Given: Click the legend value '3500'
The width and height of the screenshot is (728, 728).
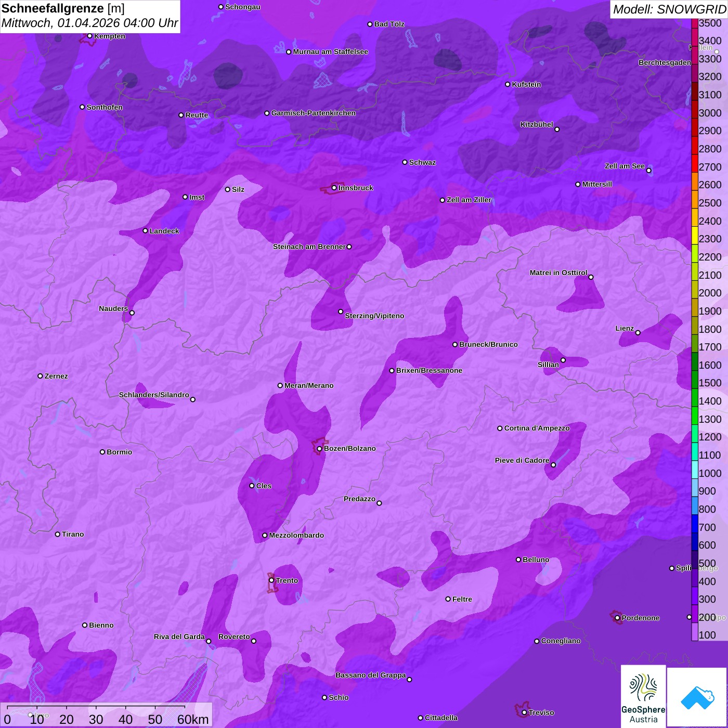Looking at the screenshot, I should point(710,23).
